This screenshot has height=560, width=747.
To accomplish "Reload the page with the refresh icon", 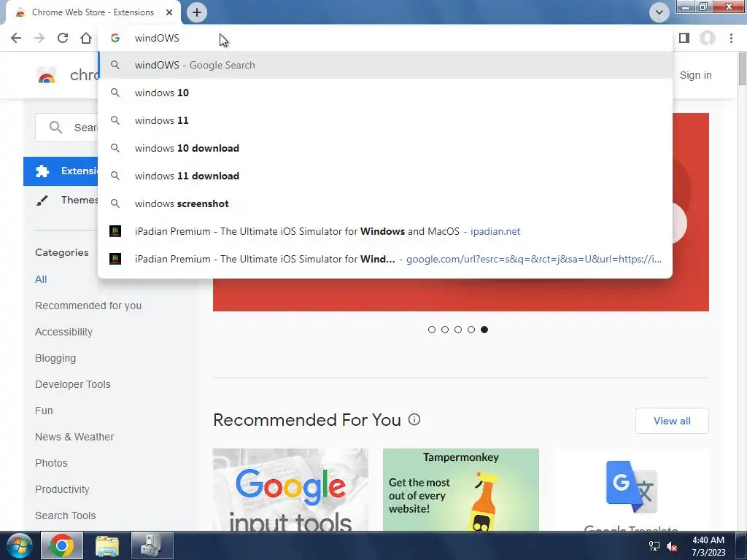I will pyautogui.click(x=63, y=38).
